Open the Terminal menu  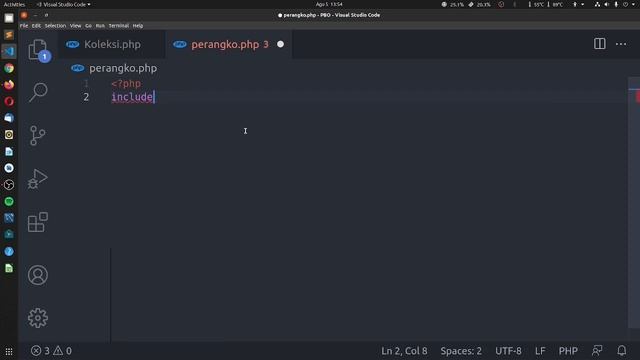pyautogui.click(x=119, y=26)
